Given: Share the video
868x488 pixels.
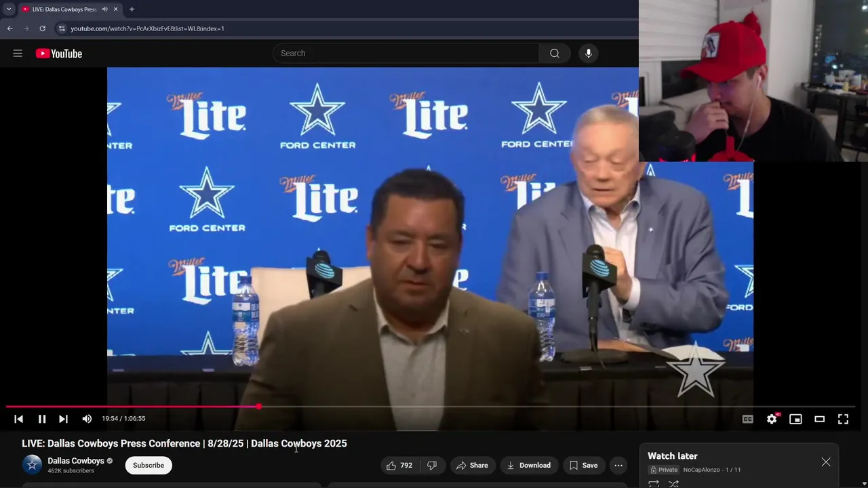Looking at the screenshot, I should [x=472, y=465].
